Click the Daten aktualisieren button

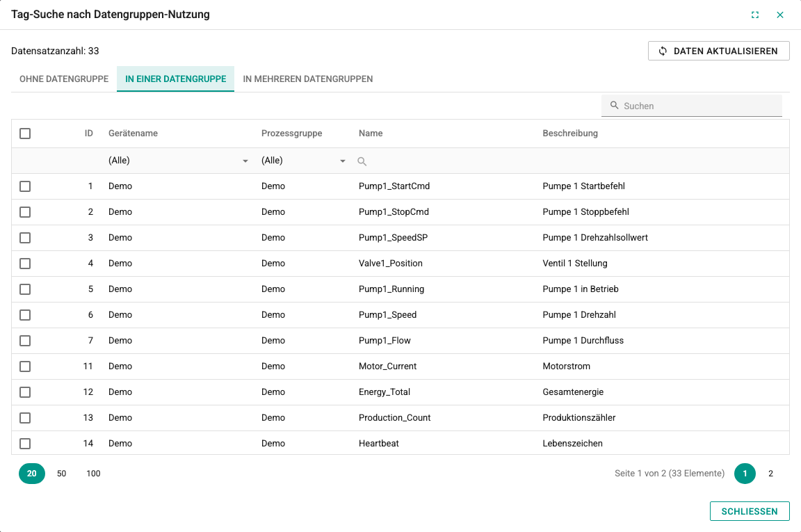pos(719,51)
